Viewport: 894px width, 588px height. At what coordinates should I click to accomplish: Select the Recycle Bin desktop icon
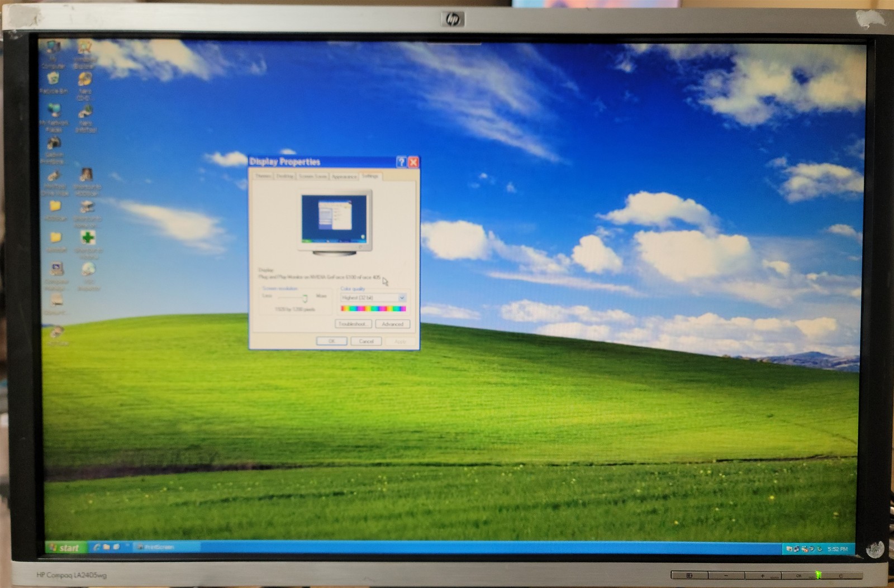pyautogui.click(x=53, y=83)
